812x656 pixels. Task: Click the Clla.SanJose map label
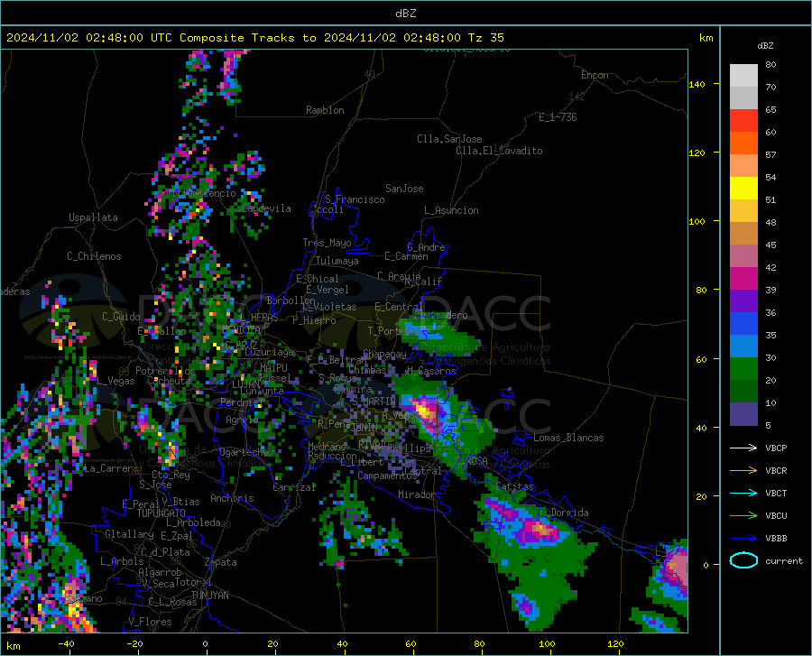(449, 139)
